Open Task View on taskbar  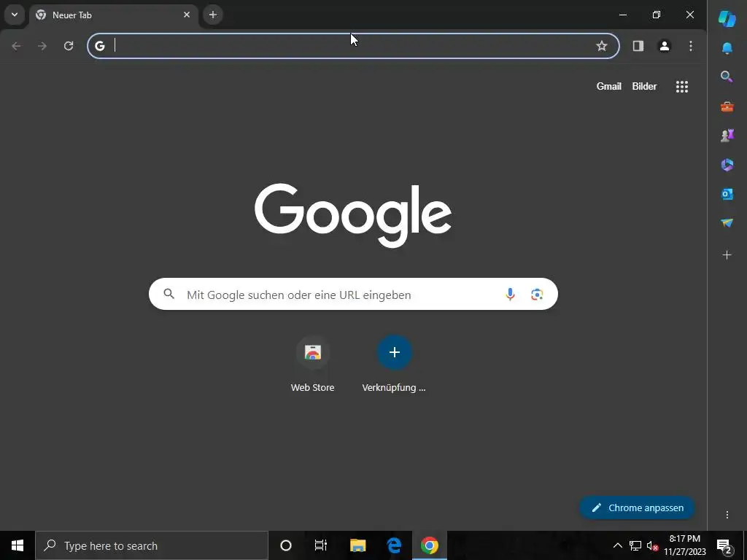pyautogui.click(x=321, y=545)
